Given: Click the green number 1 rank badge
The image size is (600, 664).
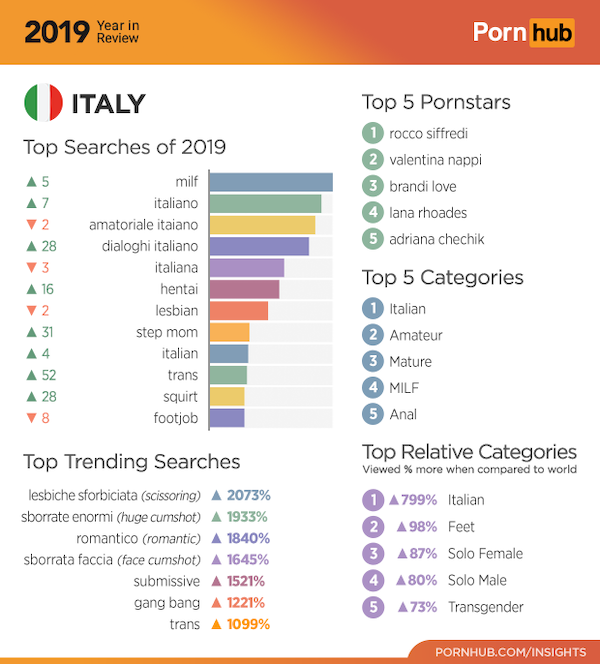Looking at the screenshot, I should click(372, 133).
